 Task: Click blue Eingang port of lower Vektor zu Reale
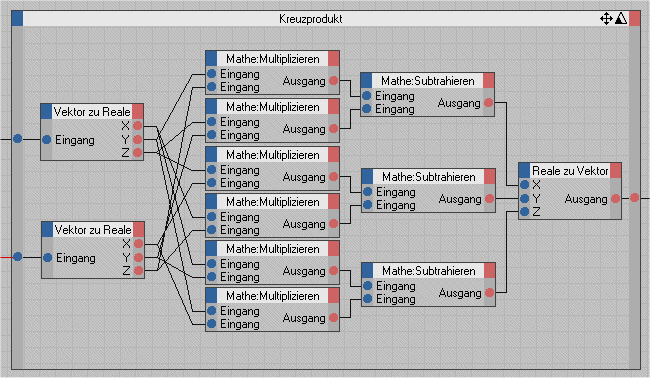47,258
